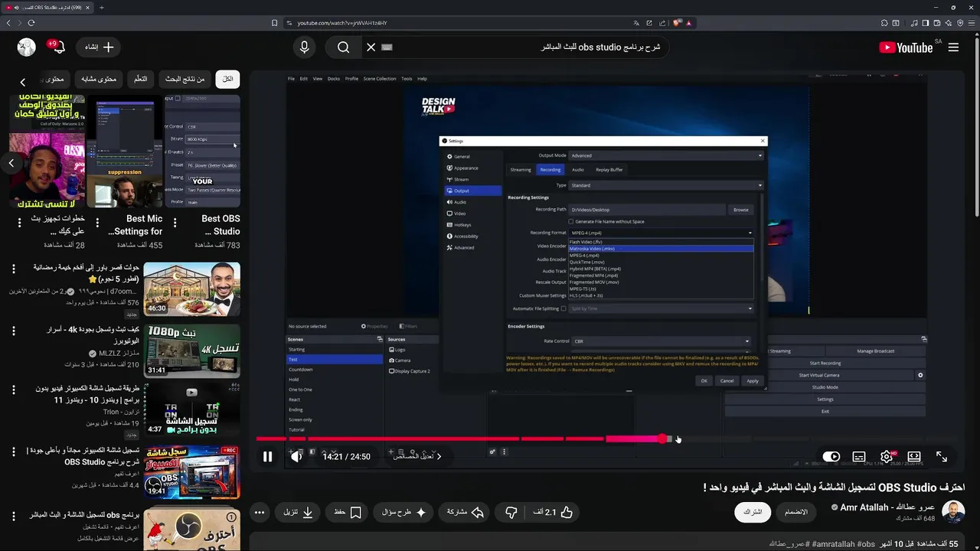
Task: Click the الانضمام join button
Action: tap(796, 512)
